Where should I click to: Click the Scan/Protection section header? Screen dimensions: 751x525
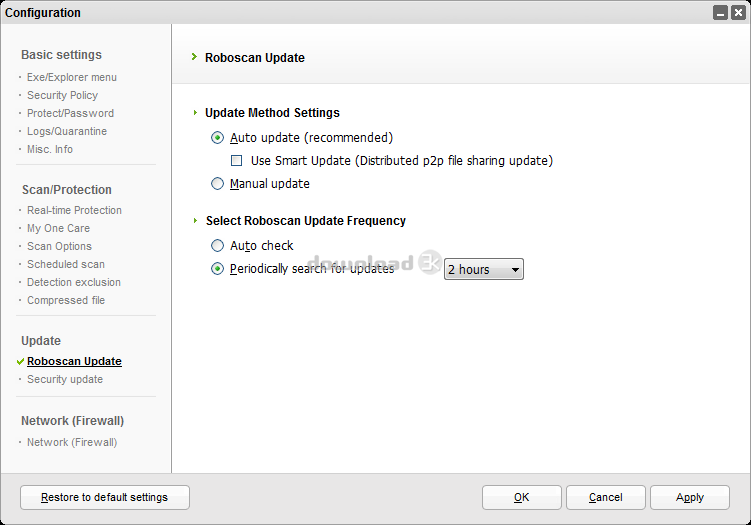click(67, 190)
